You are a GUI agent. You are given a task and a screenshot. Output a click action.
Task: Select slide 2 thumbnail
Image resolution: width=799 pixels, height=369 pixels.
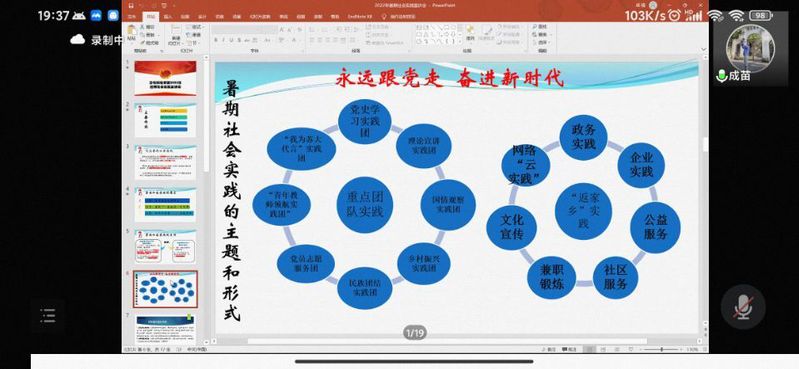coord(165,120)
